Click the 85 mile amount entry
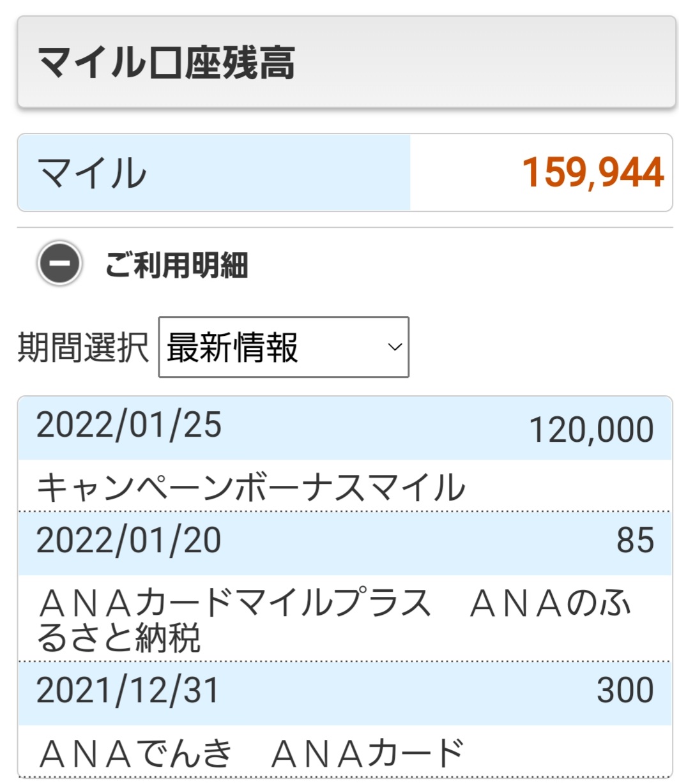This screenshot has height=784, width=679. [636, 539]
